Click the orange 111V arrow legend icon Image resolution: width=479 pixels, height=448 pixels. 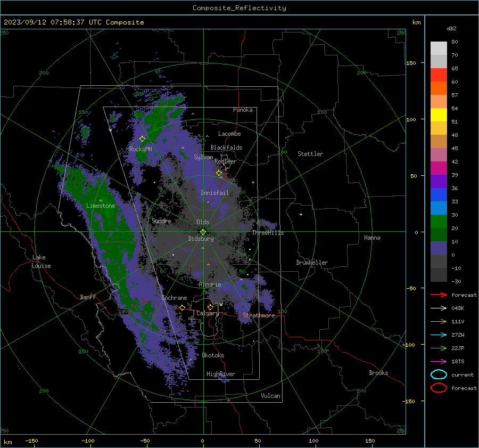coord(439,321)
